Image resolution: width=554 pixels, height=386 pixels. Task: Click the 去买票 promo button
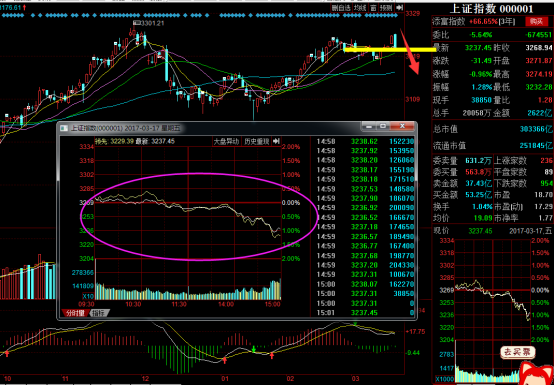(x=517, y=352)
